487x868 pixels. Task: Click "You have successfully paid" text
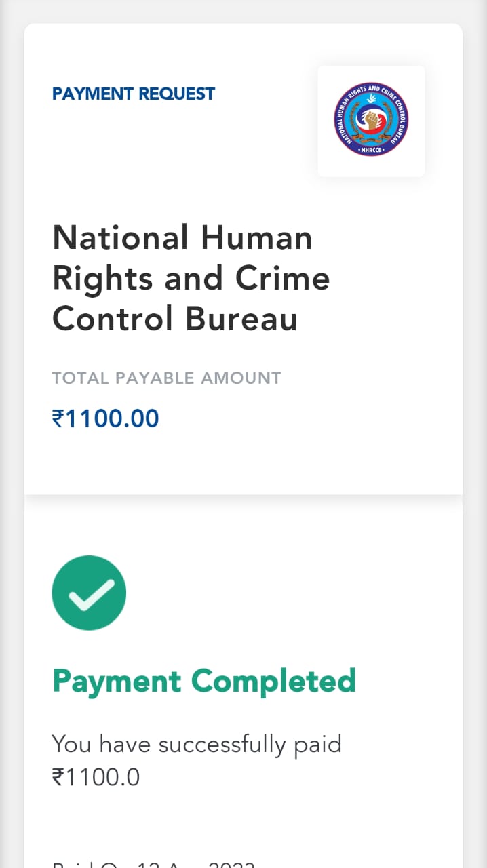tap(197, 744)
